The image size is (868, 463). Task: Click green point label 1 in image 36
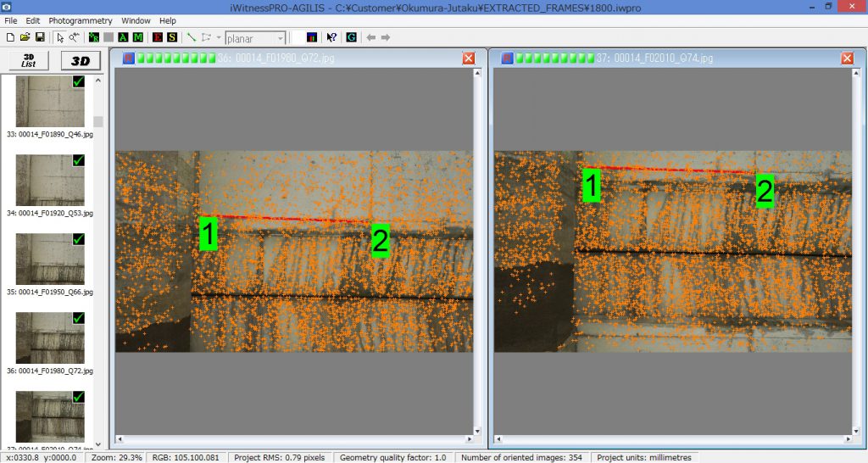coord(209,234)
